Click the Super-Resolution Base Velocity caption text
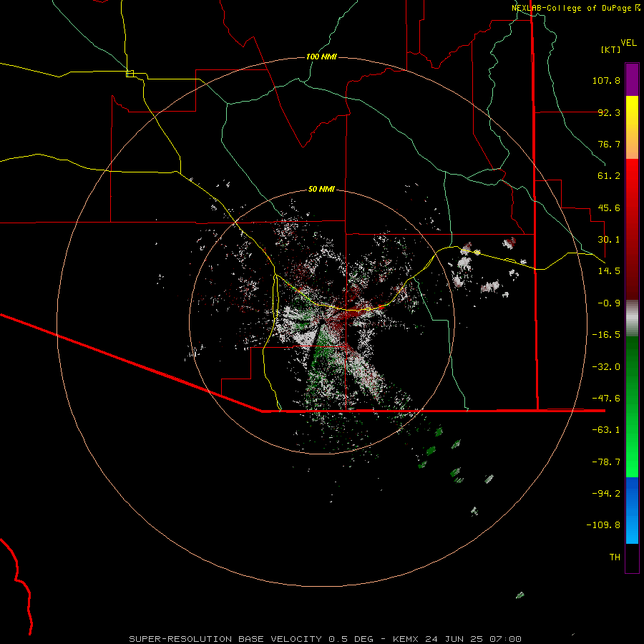 pyautogui.click(x=326, y=639)
